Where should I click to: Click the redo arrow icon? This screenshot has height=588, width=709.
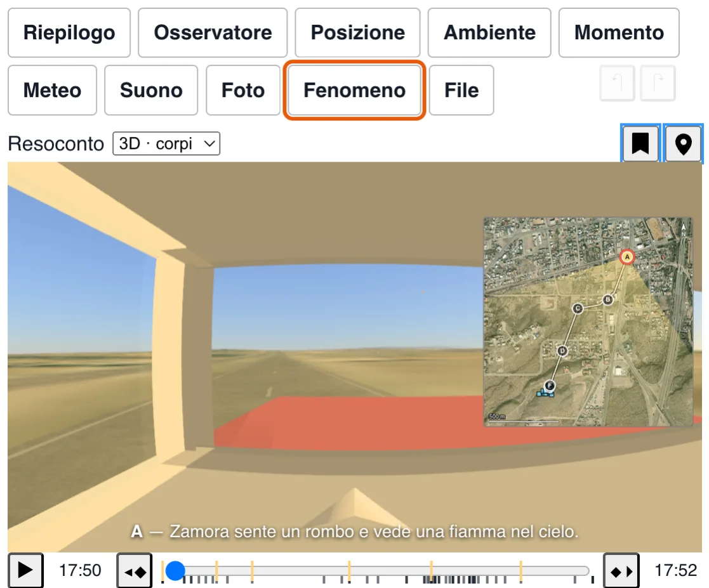(x=658, y=83)
